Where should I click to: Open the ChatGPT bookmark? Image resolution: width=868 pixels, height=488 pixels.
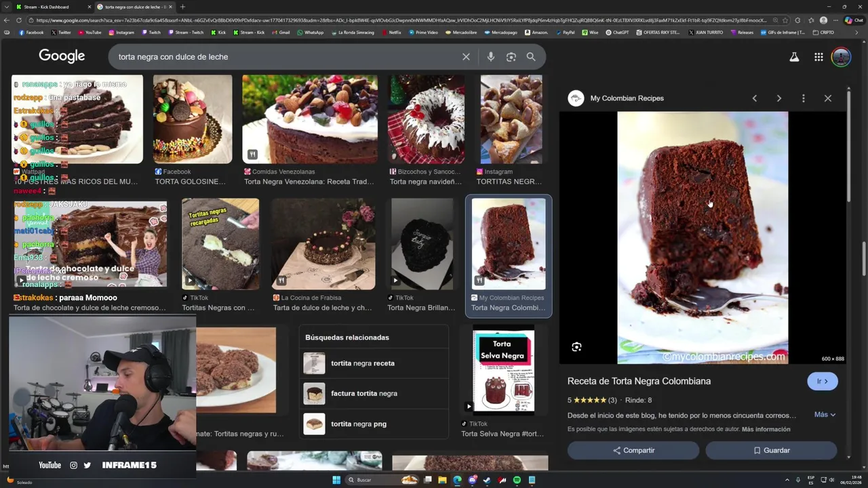tap(617, 32)
